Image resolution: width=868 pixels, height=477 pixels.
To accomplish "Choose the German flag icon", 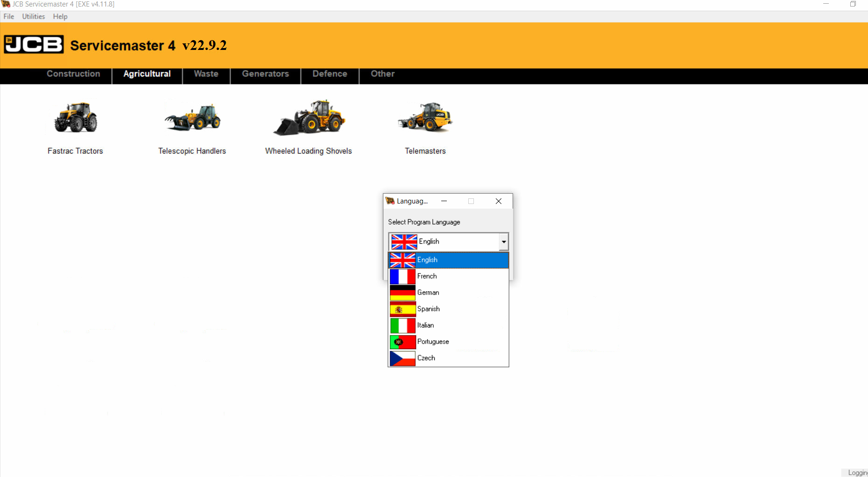I will pyautogui.click(x=403, y=293).
